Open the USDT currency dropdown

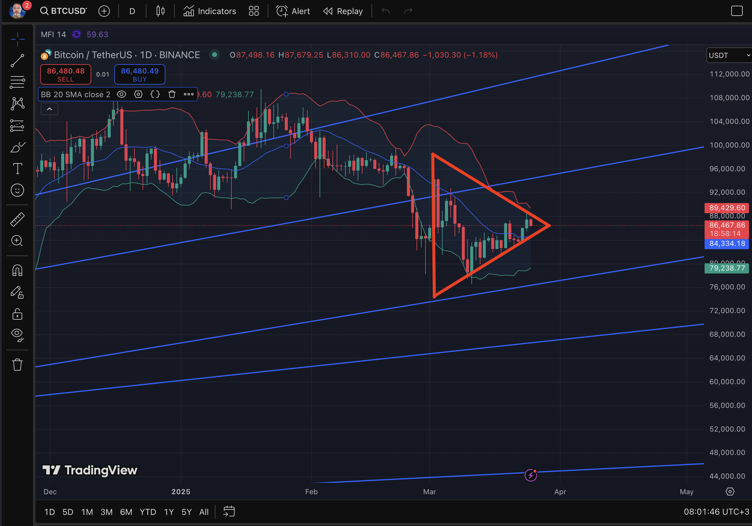click(x=727, y=55)
